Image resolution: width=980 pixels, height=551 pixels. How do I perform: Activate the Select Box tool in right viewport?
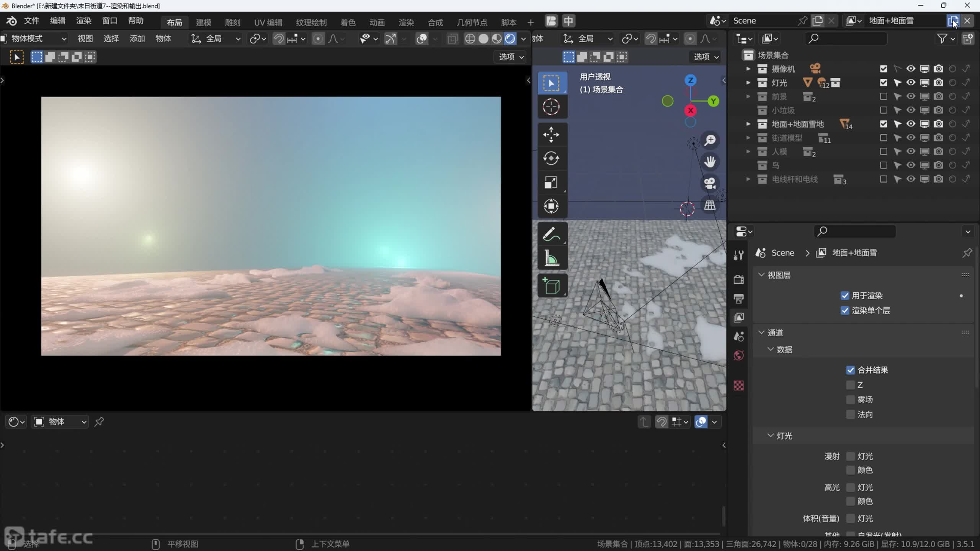(x=551, y=83)
